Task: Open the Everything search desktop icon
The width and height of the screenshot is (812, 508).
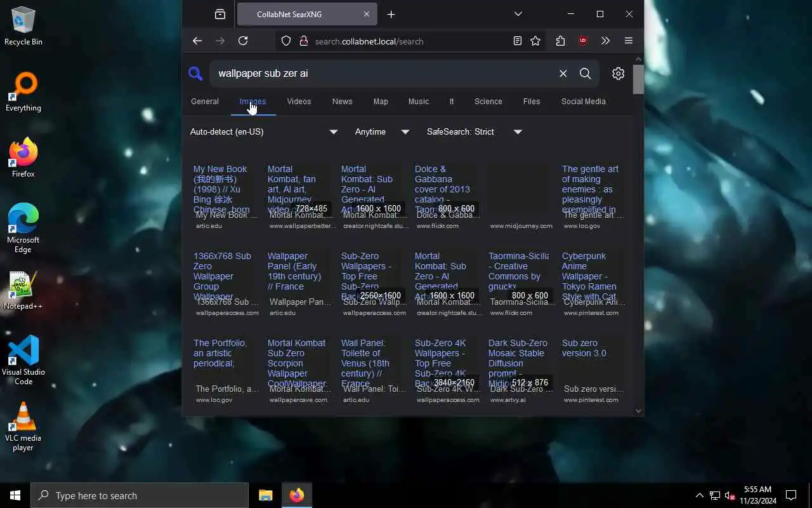Action: [x=23, y=92]
